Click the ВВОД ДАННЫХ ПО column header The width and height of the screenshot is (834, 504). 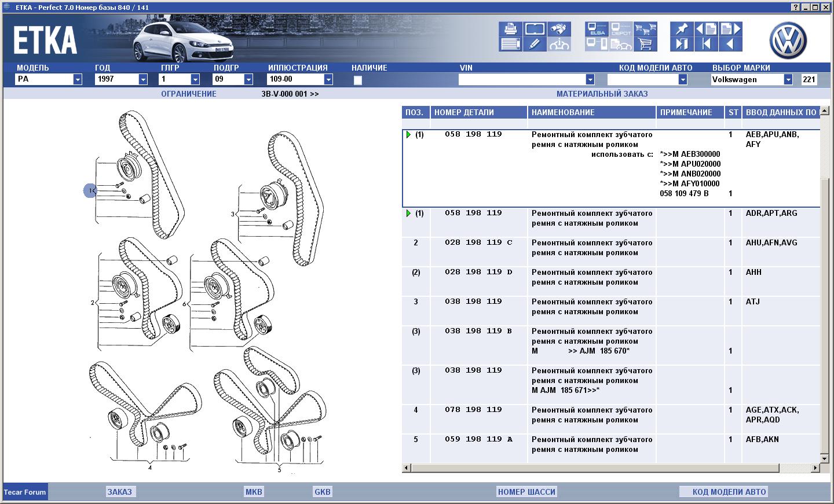(x=781, y=112)
